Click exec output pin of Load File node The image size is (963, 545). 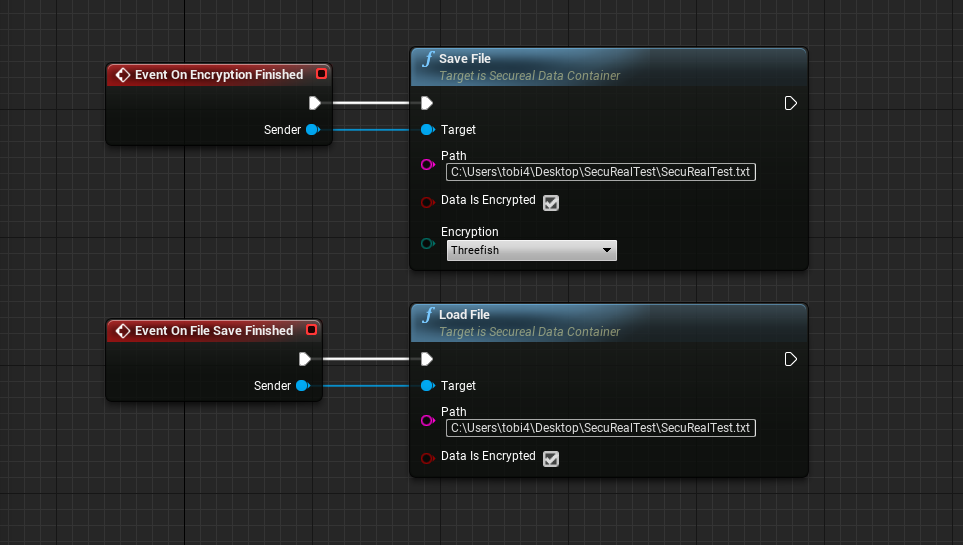[790, 359]
